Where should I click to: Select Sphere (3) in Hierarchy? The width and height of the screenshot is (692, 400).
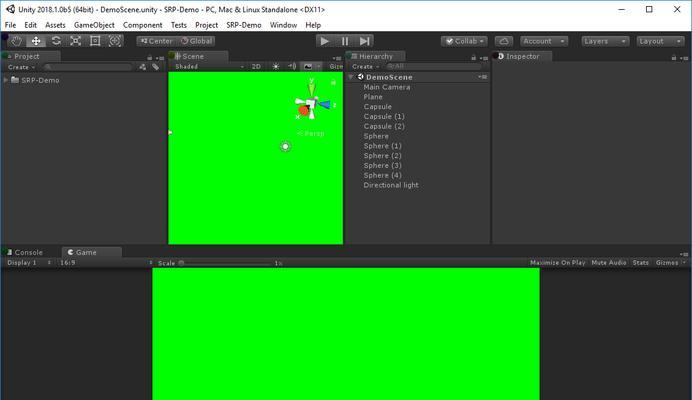(382, 166)
